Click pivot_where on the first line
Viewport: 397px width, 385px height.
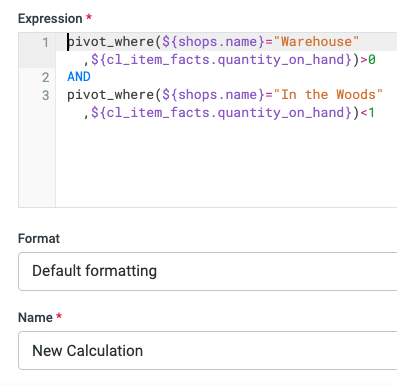coord(110,42)
